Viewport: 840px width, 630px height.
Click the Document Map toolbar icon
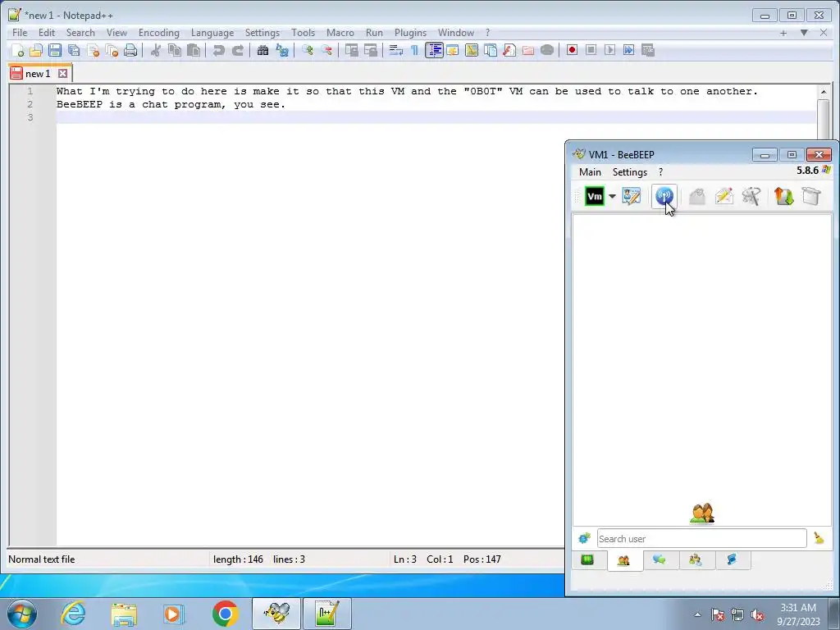click(472, 50)
